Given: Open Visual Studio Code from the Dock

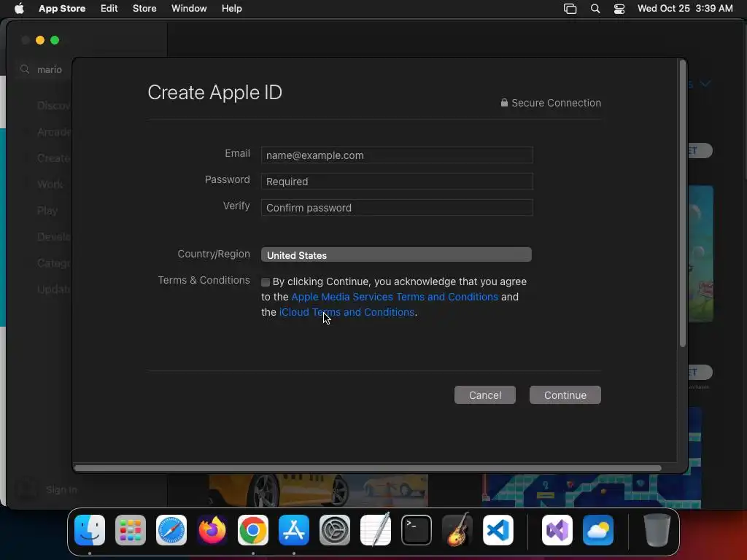Looking at the screenshot, I should [498, 530].
